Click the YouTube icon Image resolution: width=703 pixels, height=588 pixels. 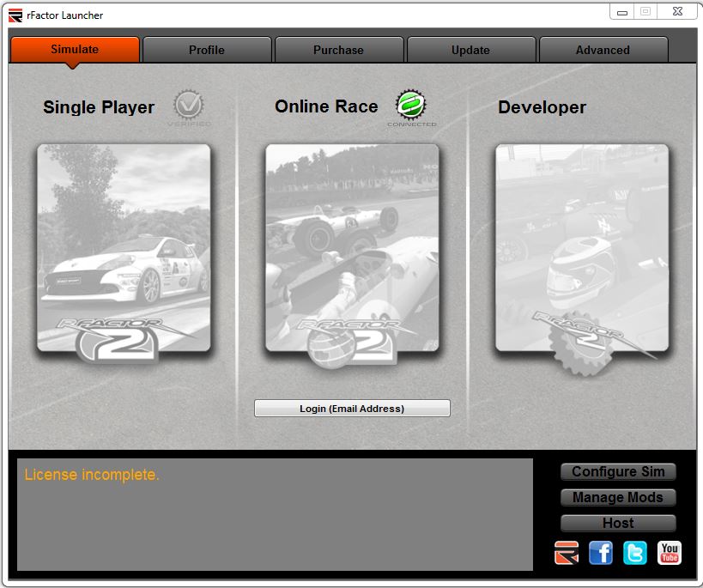pyautogui.click(x=670, y=553)
